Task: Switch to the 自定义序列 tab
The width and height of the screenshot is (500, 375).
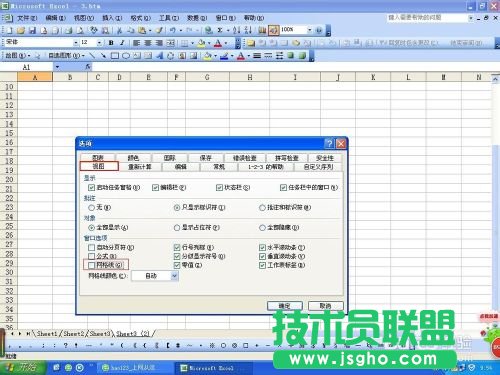Action: [318, 167]
